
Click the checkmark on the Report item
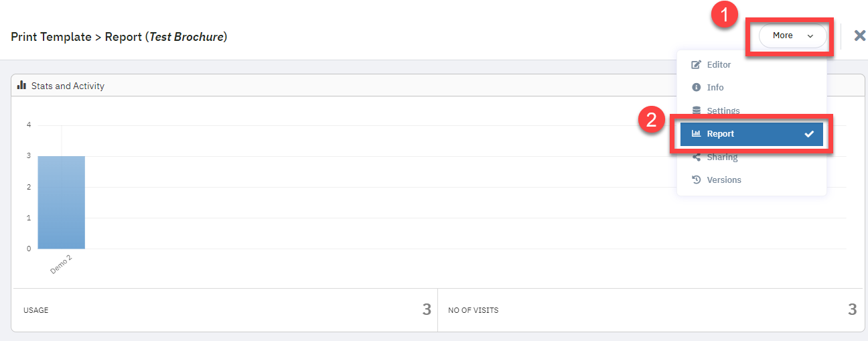point(809,134)
